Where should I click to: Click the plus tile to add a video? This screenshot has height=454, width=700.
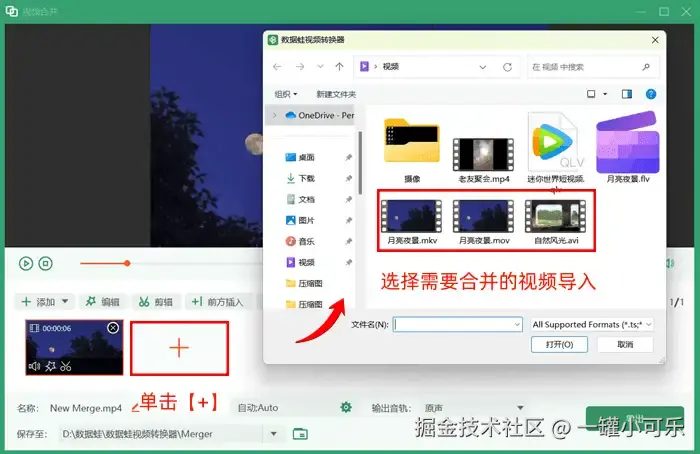coord(179,348)
